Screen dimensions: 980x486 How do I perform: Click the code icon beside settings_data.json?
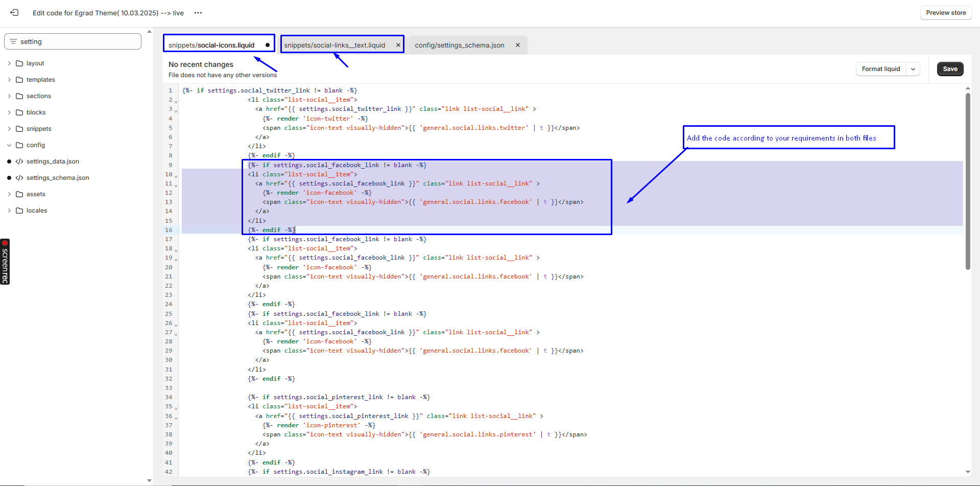pyautogui.click(x=19, y=161)
